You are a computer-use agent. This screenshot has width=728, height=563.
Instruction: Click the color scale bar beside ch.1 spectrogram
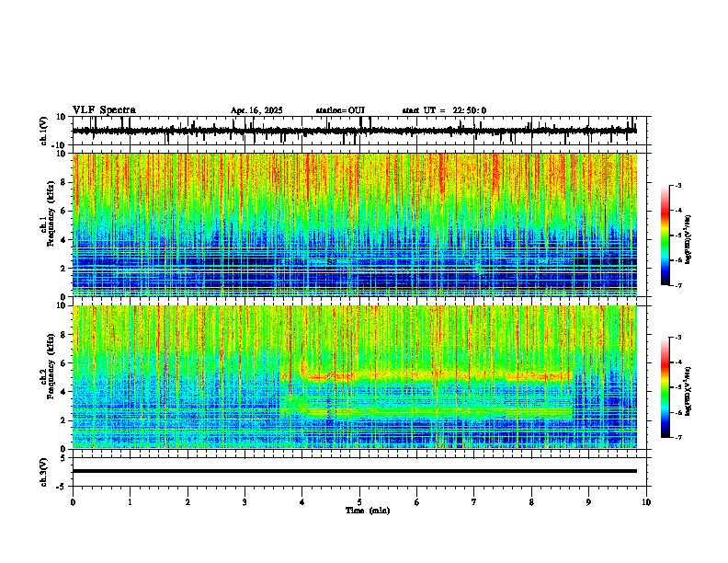665,236
